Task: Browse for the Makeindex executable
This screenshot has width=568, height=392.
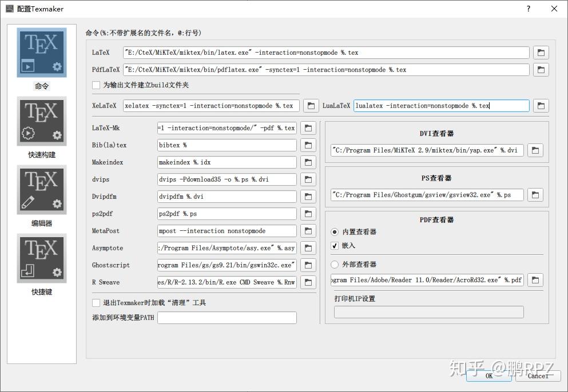Action: (308, 162)
